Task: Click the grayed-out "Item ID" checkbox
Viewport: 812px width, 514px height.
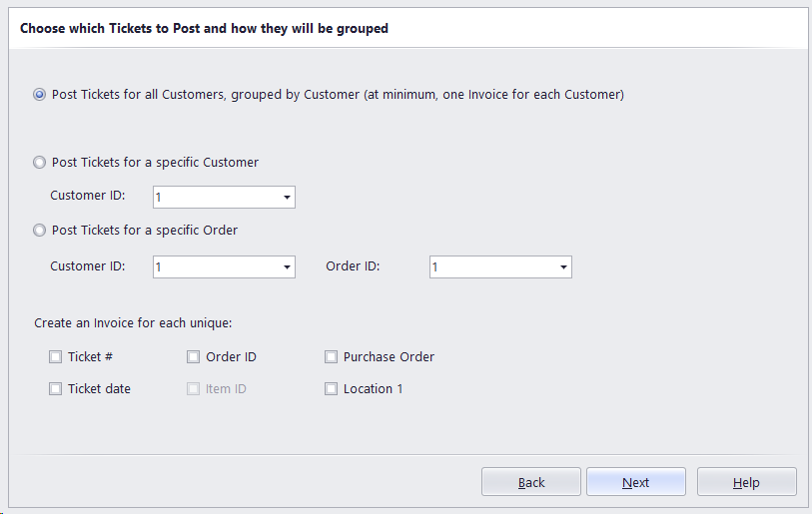Action: click(194, 388)
